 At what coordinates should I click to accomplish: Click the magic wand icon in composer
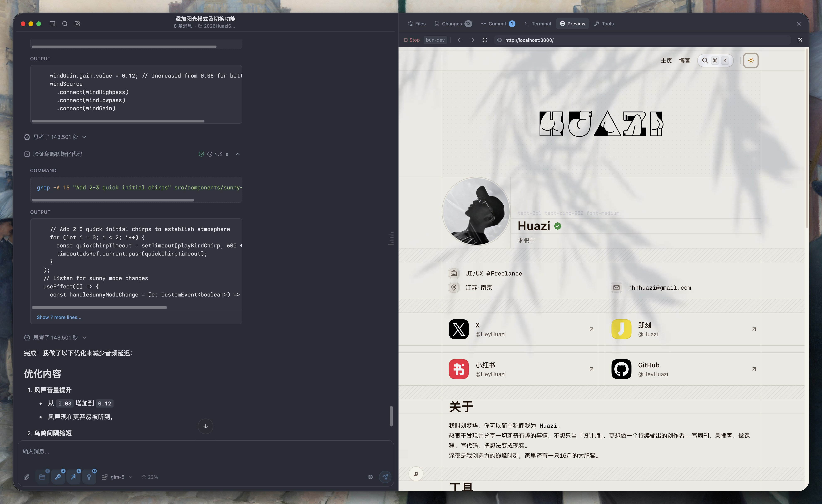click(73, 477)
